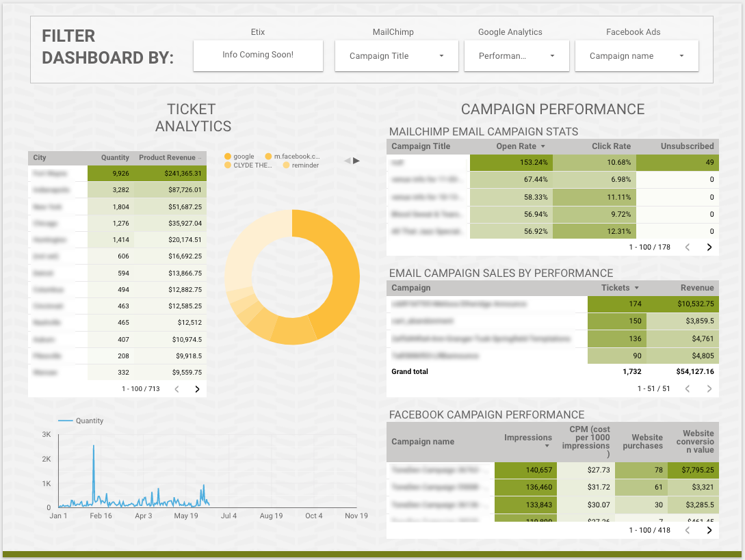Viewport: 745px width, 560px height.
Task: Click the left arrow beside the donut legend
Action: point(347,160)
